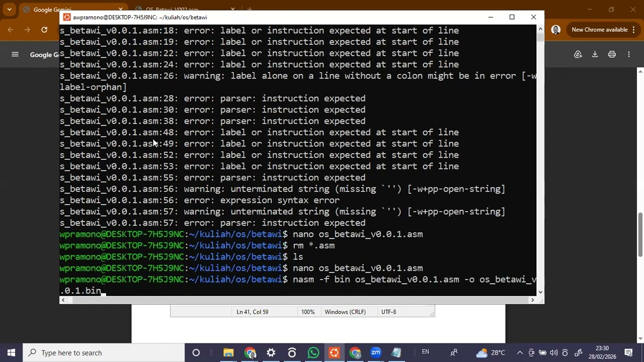Reload the page in Chrome
Screen dimensions: 644x362
click(x=44, y=30)
